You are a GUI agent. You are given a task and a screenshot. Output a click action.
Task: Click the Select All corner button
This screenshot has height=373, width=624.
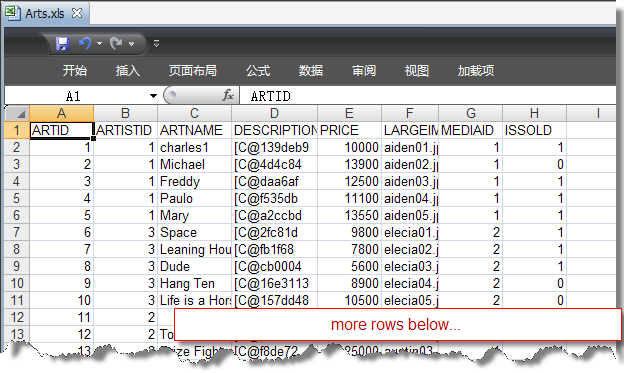click(17, 113)
